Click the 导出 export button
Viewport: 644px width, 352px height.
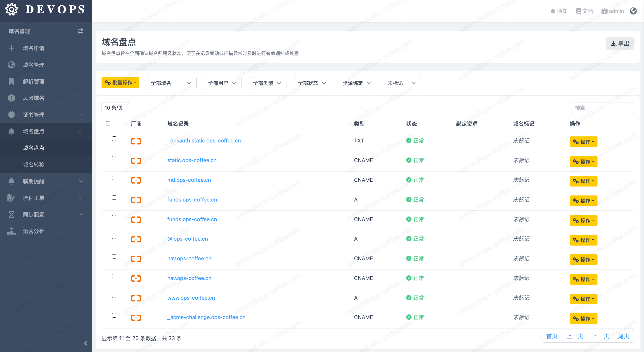click(620, 44)
